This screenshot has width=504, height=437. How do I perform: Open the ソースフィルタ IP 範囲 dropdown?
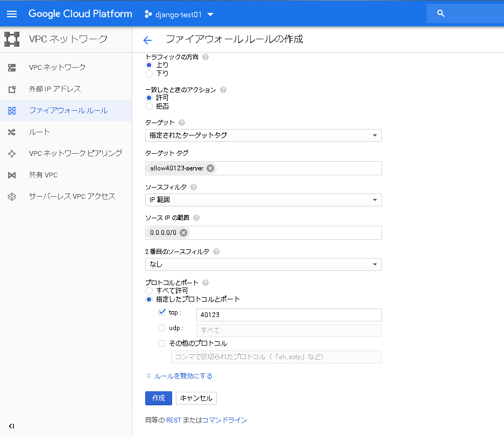[263, 200]
